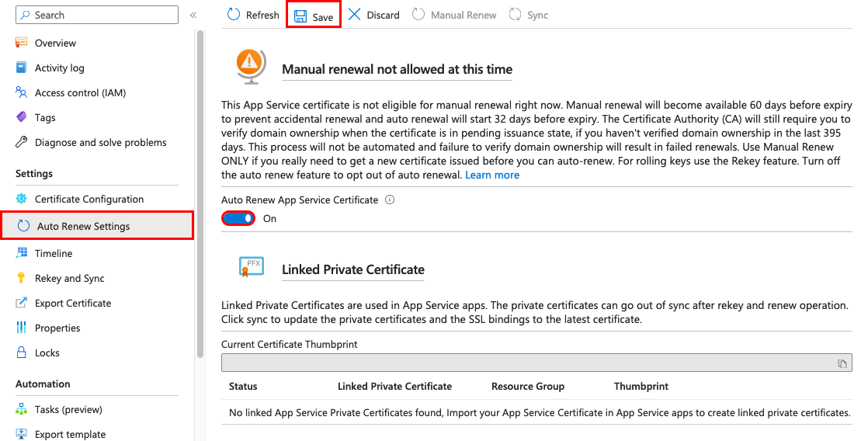Click the Save floppy disk icon
The height and width of the screenshot is (441, 868).
300,16
